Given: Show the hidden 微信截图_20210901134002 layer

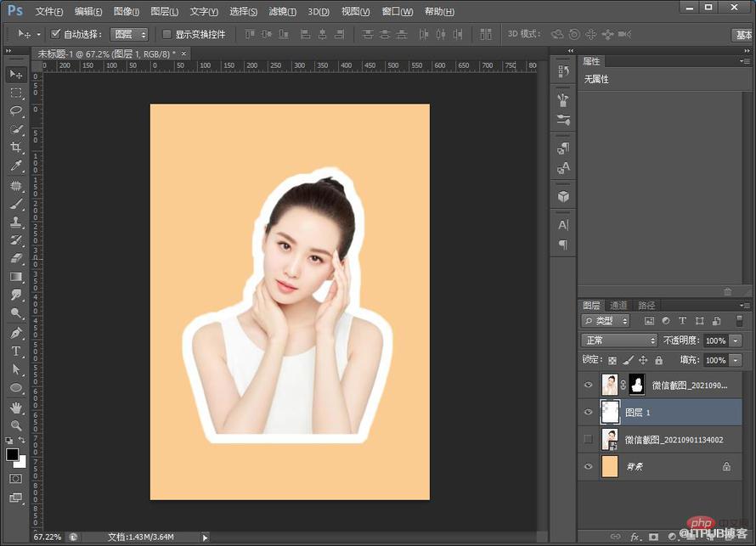Looking at the screenshot, I should point(588,439).
